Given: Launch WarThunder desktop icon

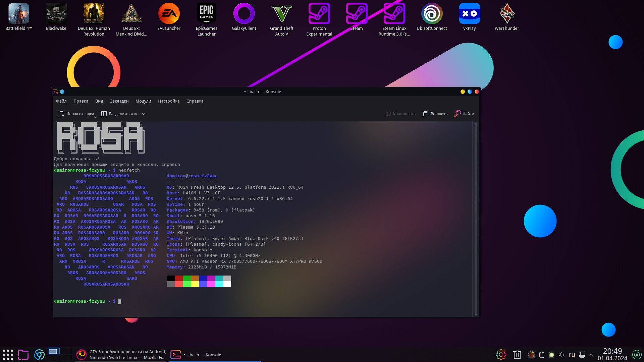Looking at the screenshot, I should coord(507,17).
